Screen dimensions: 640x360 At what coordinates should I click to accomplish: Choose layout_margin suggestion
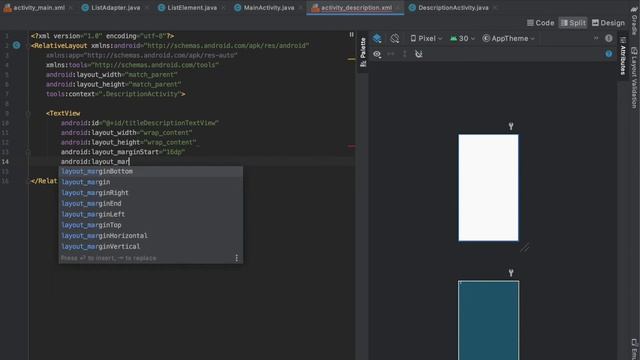151,182
